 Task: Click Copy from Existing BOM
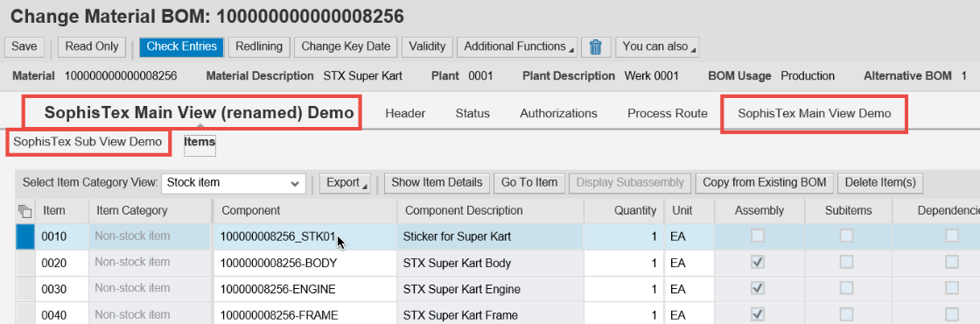(x=765, y=183)
